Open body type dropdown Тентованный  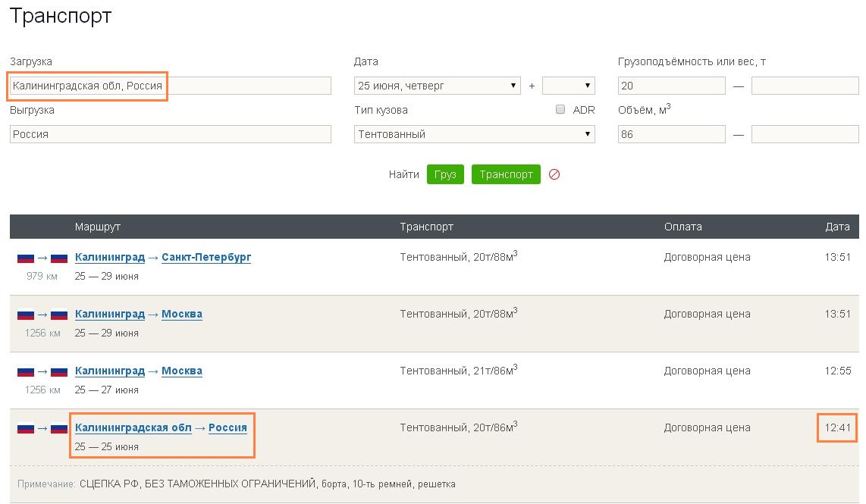coord(474,134)
